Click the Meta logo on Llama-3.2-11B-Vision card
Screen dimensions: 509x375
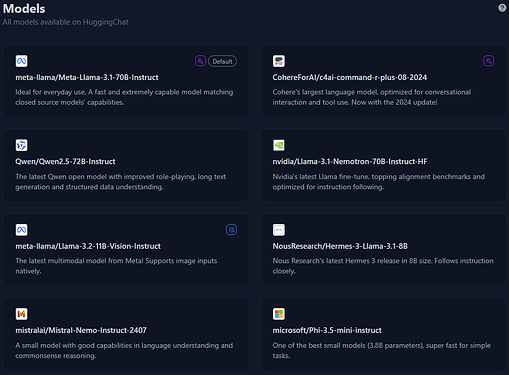(22, 230)
